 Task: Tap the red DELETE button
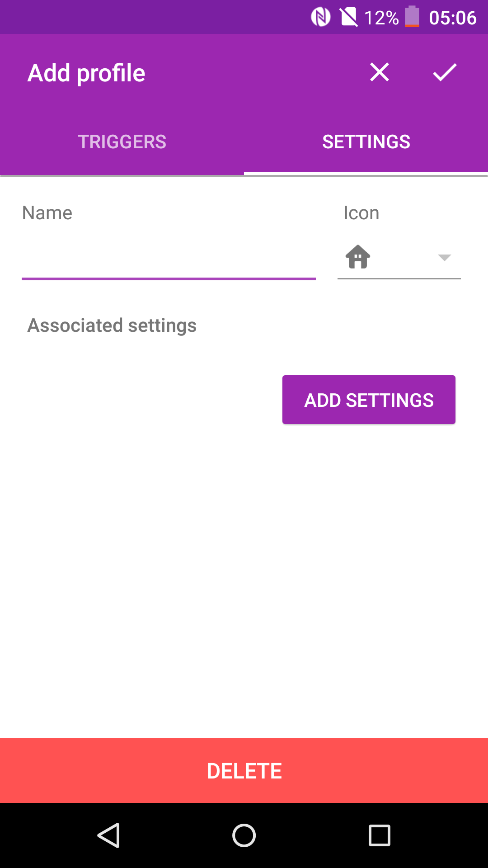tap(244, 771)
